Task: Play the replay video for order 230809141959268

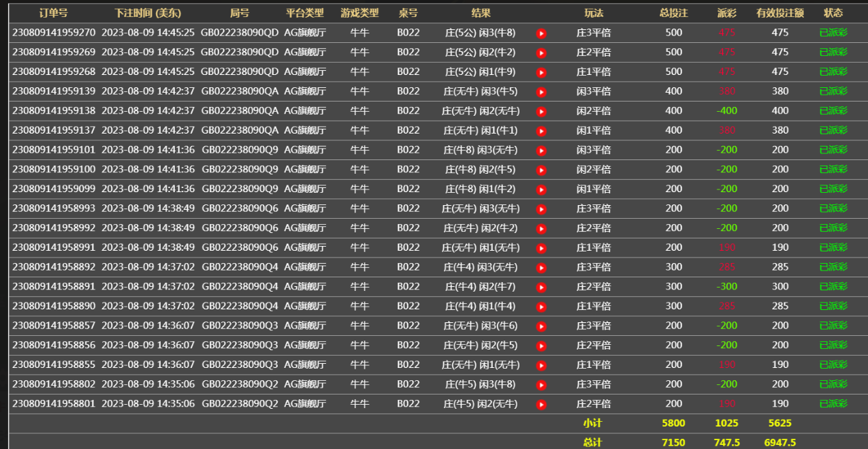Action: 541,72
